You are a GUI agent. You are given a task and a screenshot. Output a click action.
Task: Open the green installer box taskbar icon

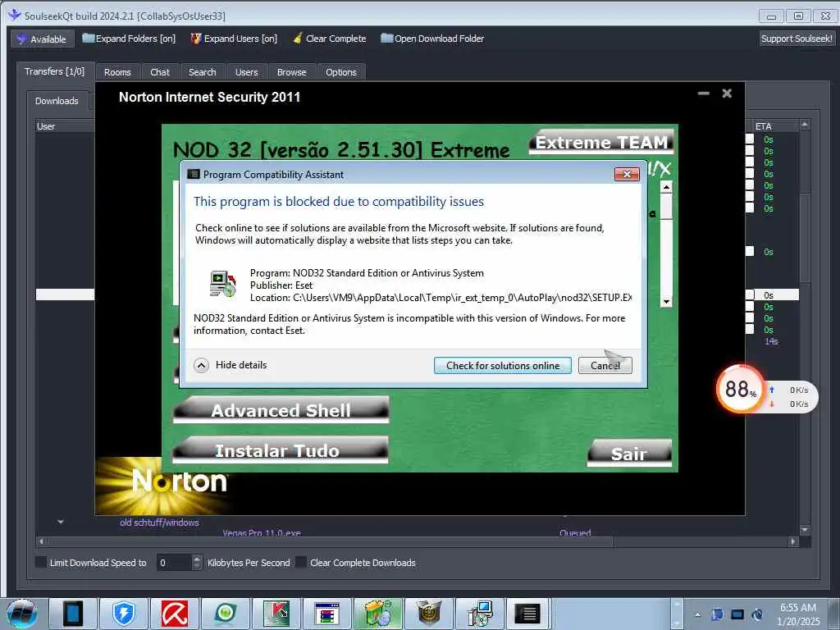coord(377,614)
